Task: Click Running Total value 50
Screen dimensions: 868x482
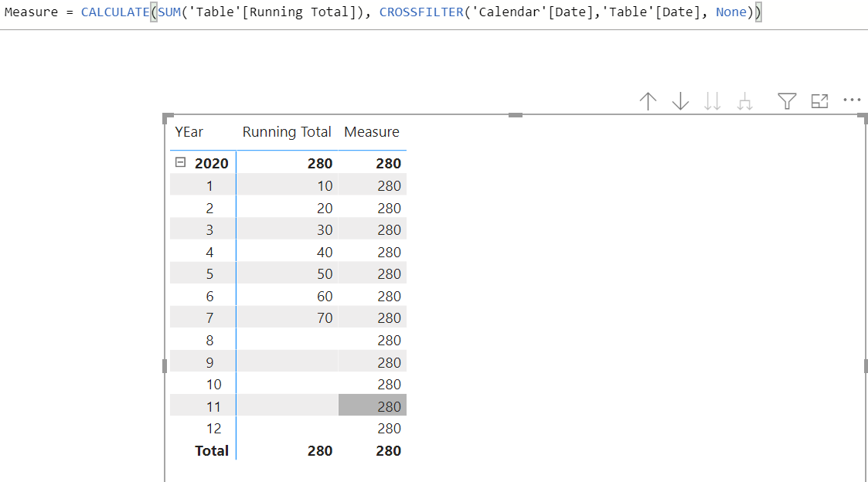Action: 325,274
